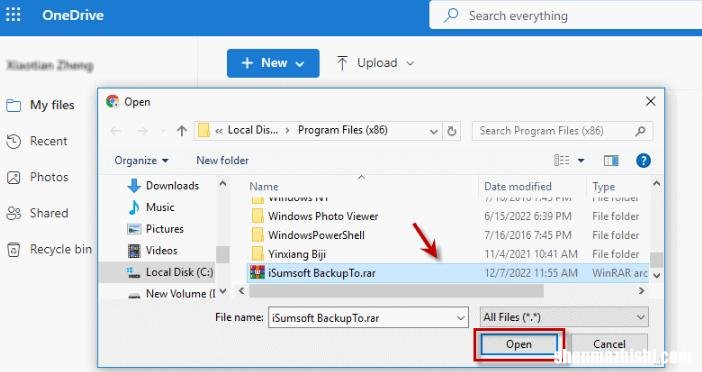Image resolution: width=702 pixels, height=372 pixels.
Task: Sort by the Date modified column
Action: coord(518,187)
